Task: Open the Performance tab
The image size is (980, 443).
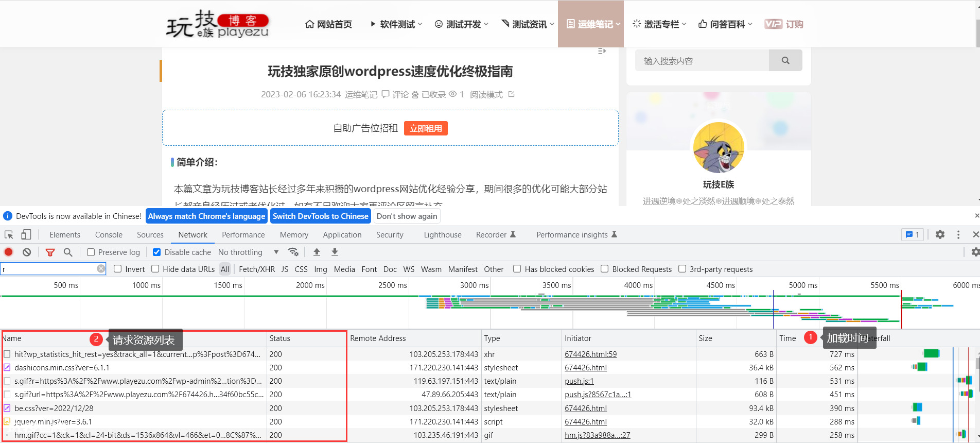Action: [243, 235]
